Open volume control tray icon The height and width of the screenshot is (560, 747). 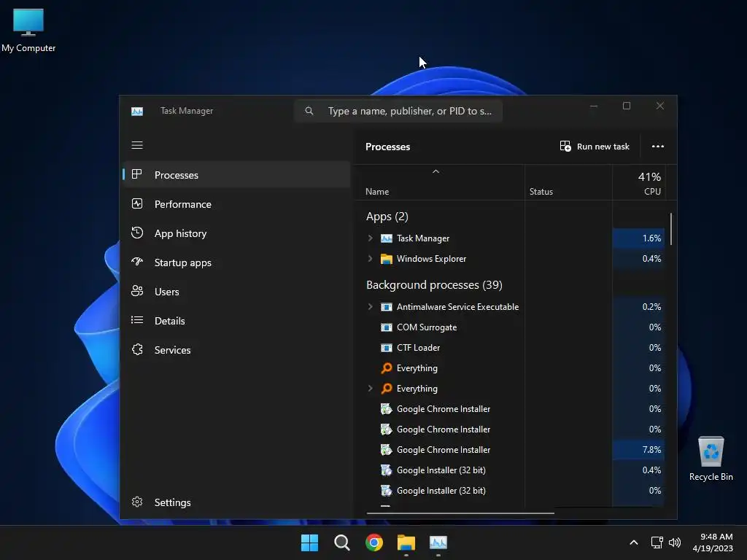675,542
